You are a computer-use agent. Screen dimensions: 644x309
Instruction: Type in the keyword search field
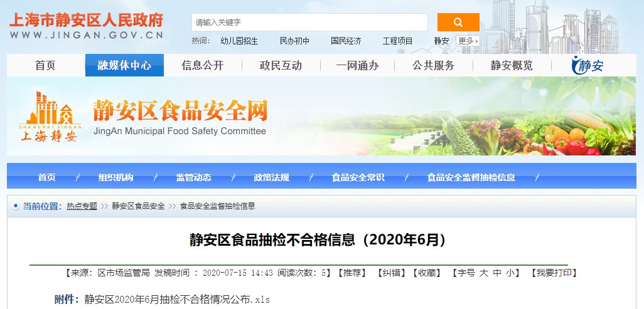tap(309, 23)
